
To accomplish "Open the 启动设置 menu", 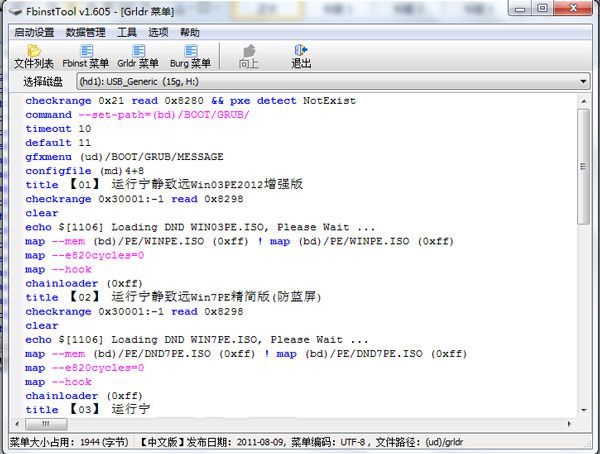I will [x=34, y=32].
